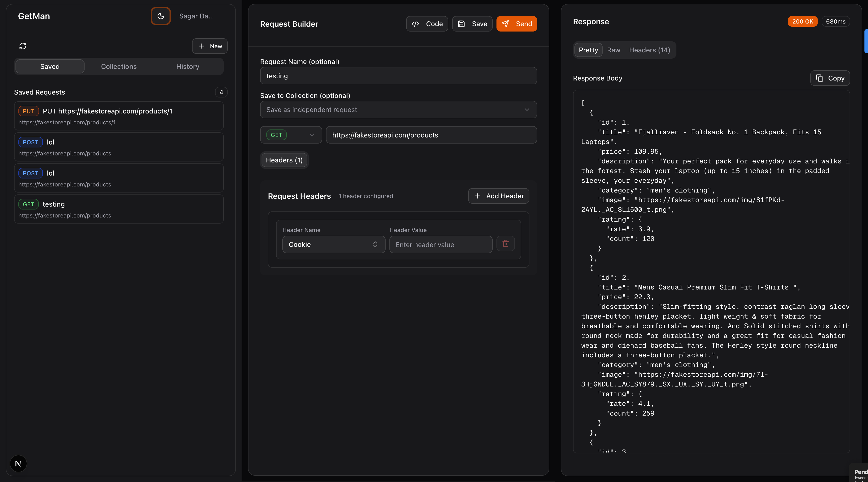
Task: Copy the response body
Action: [830, 78]
